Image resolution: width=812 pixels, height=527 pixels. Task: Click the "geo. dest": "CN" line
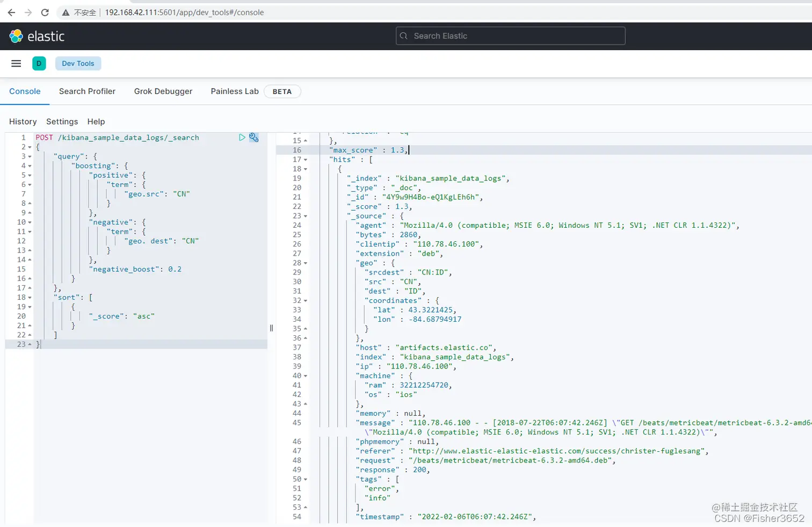click(x=162, y=241)
